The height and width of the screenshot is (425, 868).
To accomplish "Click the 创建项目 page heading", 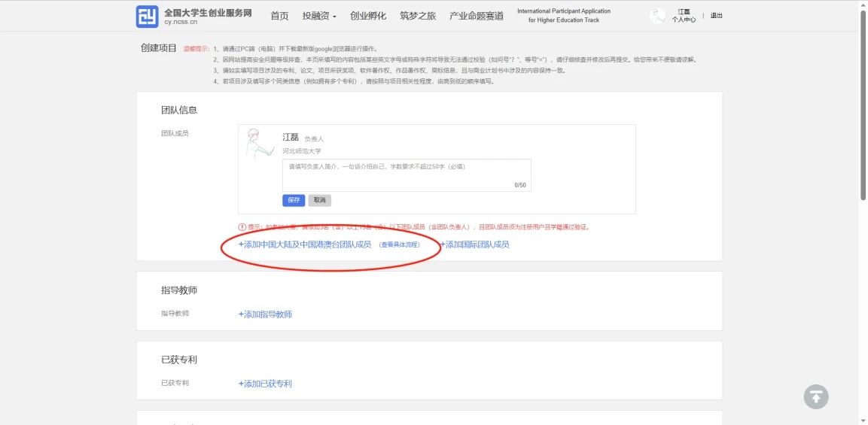I will [159, 48].
